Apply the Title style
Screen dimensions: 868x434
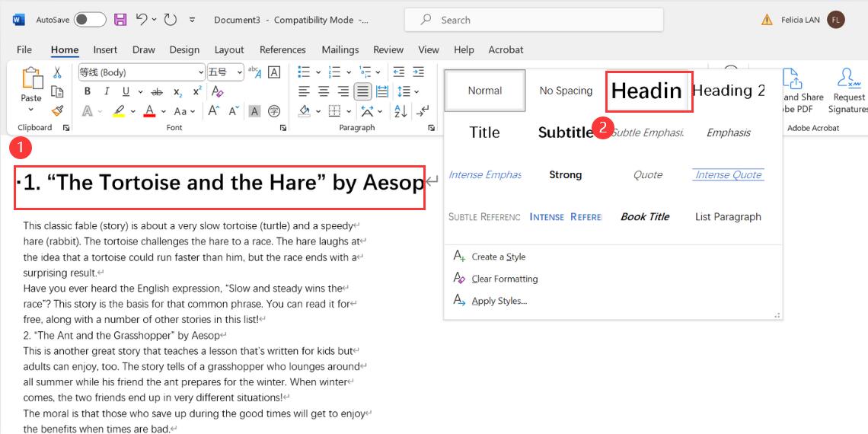tap(484, 132)
